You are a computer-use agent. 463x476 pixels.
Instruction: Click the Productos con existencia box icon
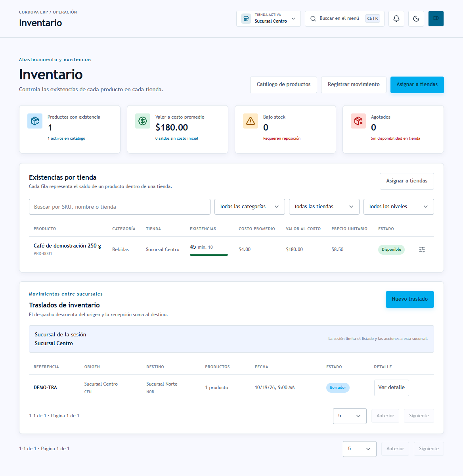(35, 121)
